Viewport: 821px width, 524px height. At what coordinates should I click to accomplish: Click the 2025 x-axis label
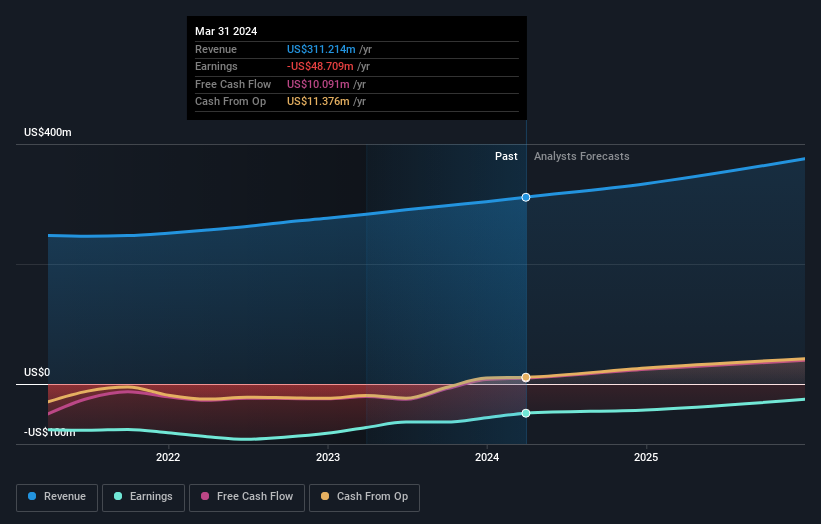coord(646,457)
